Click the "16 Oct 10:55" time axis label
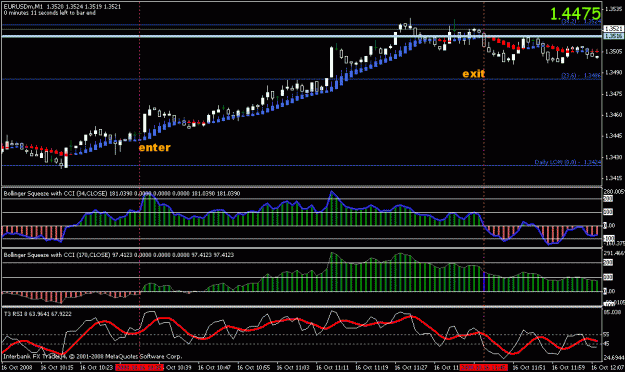Screen dimensions: 625x372 tap(254, 367)
